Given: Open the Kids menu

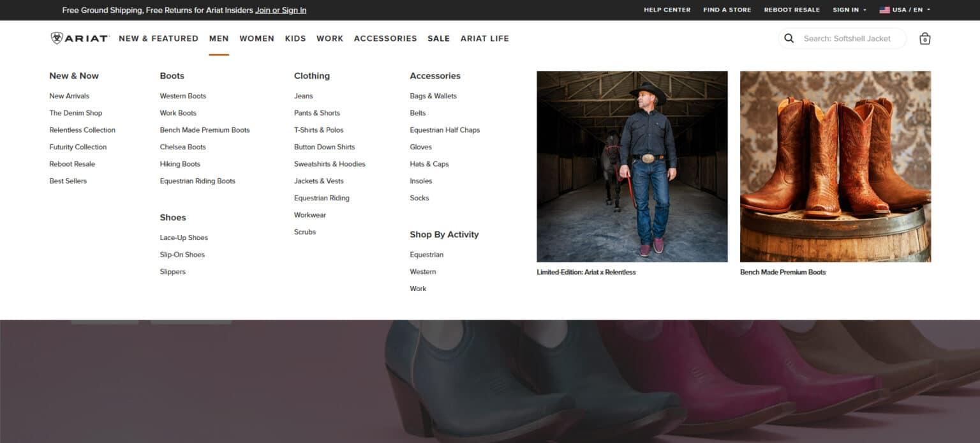Looking at the screenshot, I should (x=295, y=38).
